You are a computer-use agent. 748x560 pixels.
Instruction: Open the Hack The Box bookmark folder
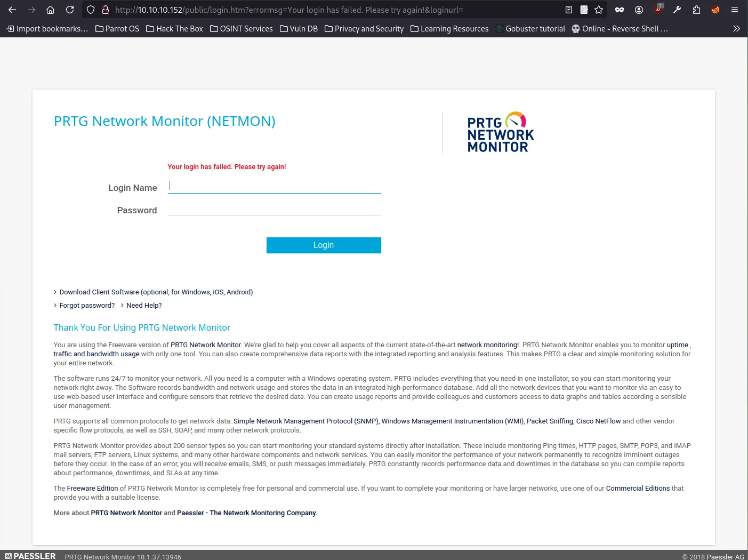point(174,29)
